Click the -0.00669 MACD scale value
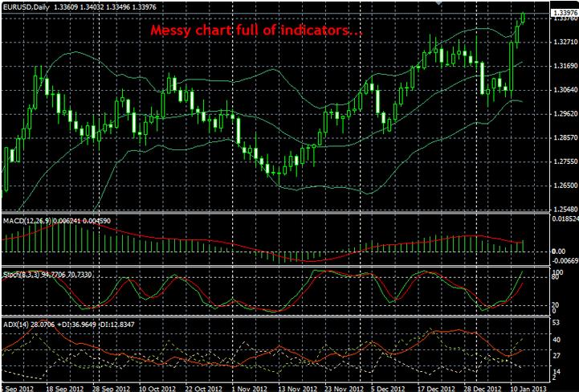The height and width of the screenshot is (392, 579). (565, 261)
